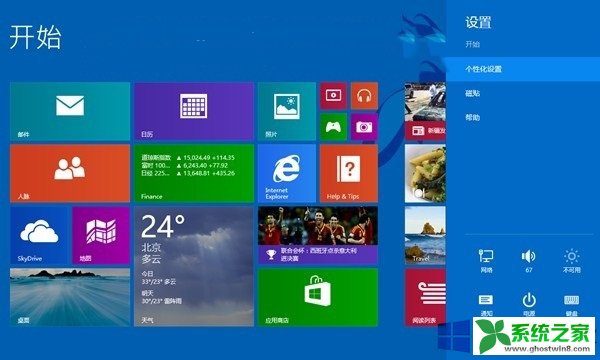Open the People (人脉) tile
This screenshot has width=600, height=360.
point(70,173)
